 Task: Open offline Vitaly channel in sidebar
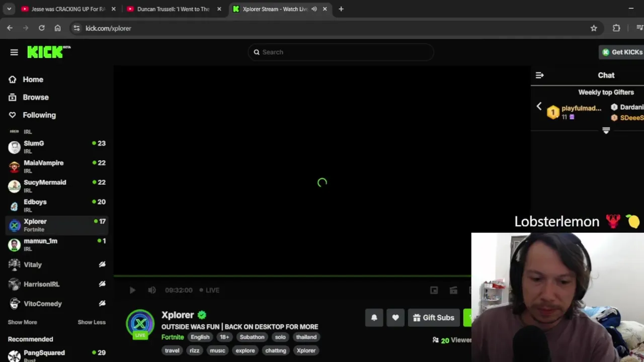click(x=56, y=264)
